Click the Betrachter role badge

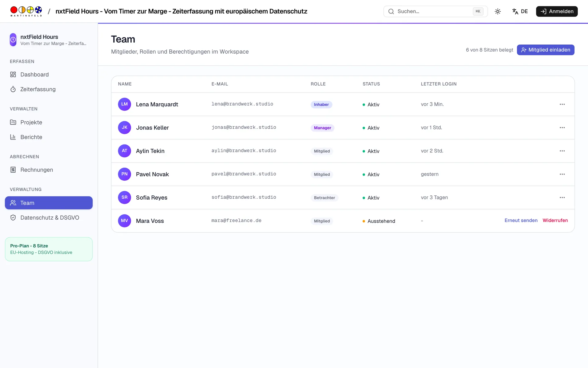(324, 198)
